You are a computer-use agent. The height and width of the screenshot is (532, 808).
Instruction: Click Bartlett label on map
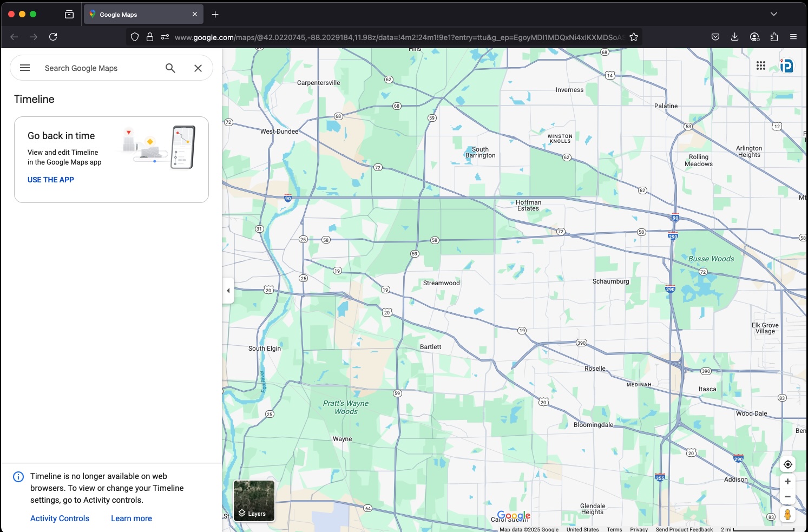(x=430, y=347)
